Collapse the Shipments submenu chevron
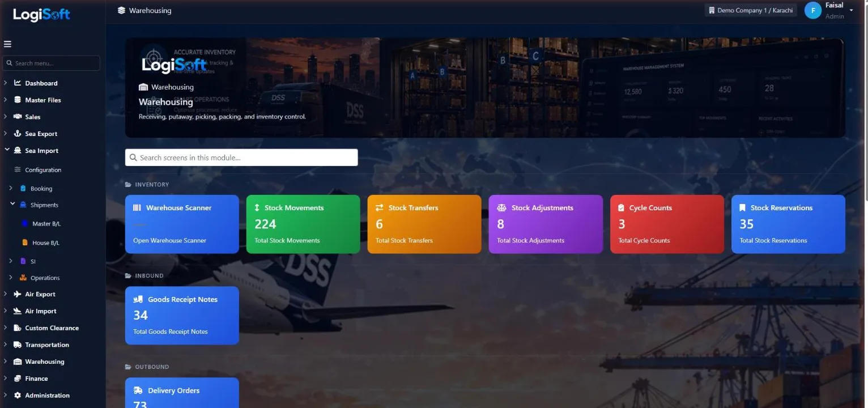 pos(12,204)
